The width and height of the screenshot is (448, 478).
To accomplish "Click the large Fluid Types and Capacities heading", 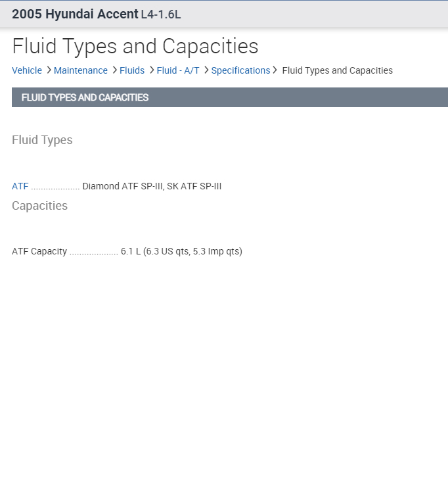I will point(135,46).
